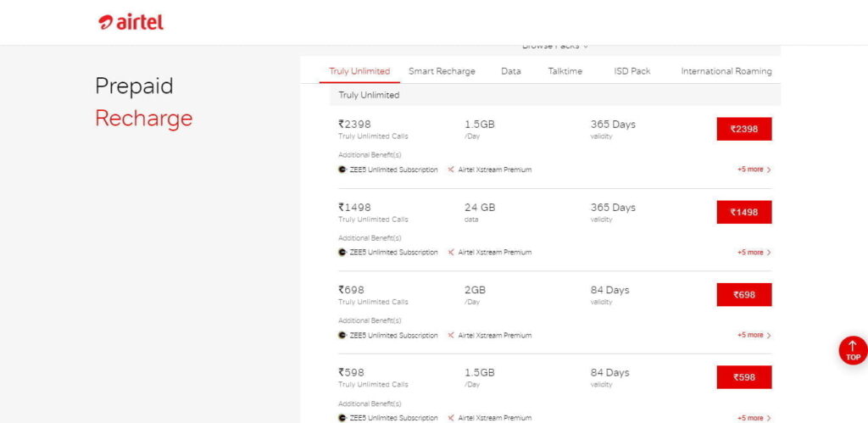Click '365 Days' validity in ₹2398 plan
This screenshot has width=868, height=423.
[613, 125]
